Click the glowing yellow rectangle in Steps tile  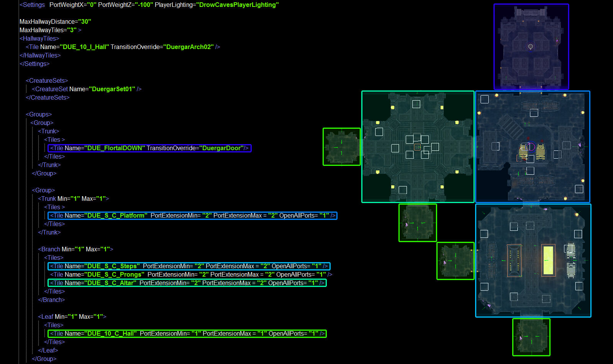tap(548, 260)
